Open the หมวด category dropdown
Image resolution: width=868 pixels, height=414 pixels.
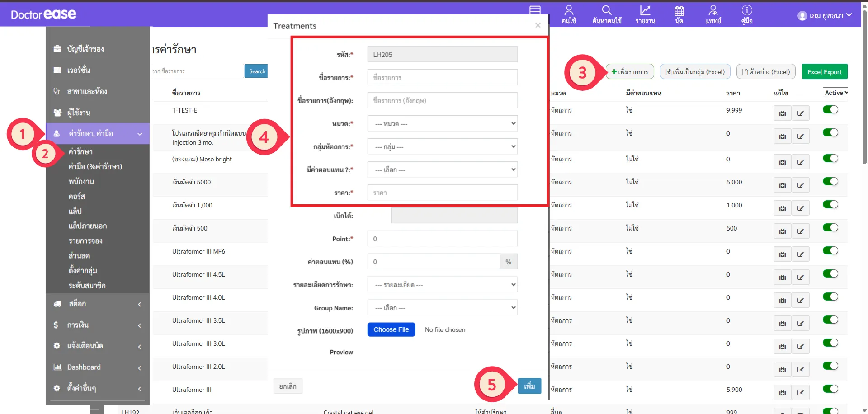pos(442,124)
